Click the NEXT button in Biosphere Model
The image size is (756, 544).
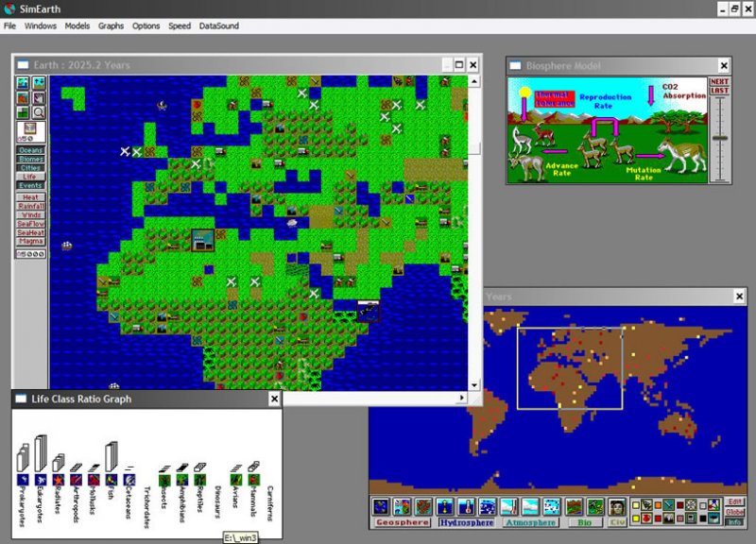click(719, 82)
